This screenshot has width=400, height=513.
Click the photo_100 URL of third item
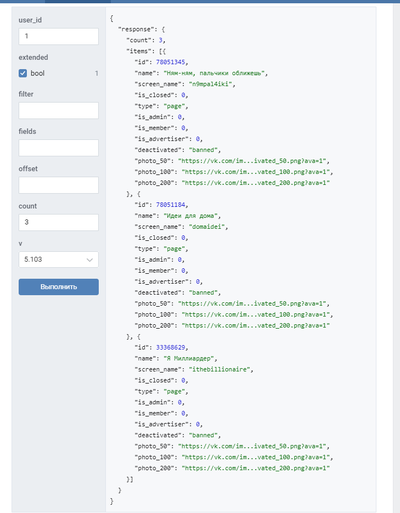pos(256,457)
